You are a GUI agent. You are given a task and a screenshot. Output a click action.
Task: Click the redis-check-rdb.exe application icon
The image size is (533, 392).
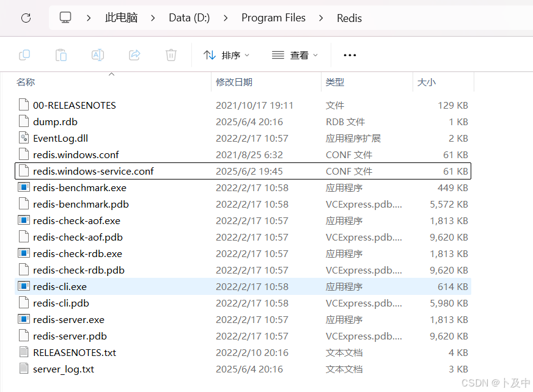[24, 253]
